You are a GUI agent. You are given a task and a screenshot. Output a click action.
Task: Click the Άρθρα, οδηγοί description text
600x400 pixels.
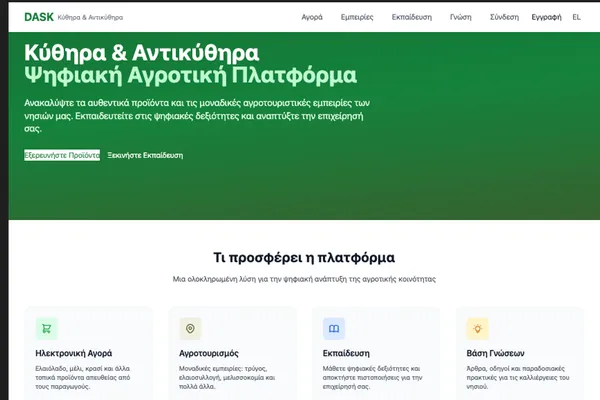tap(518, 377)
